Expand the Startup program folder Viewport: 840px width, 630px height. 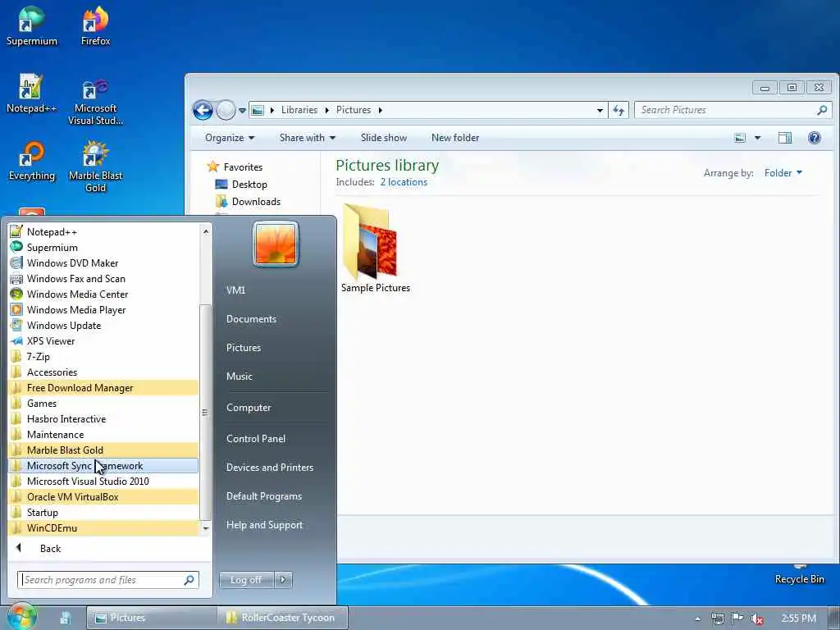[x=103, y=512]
